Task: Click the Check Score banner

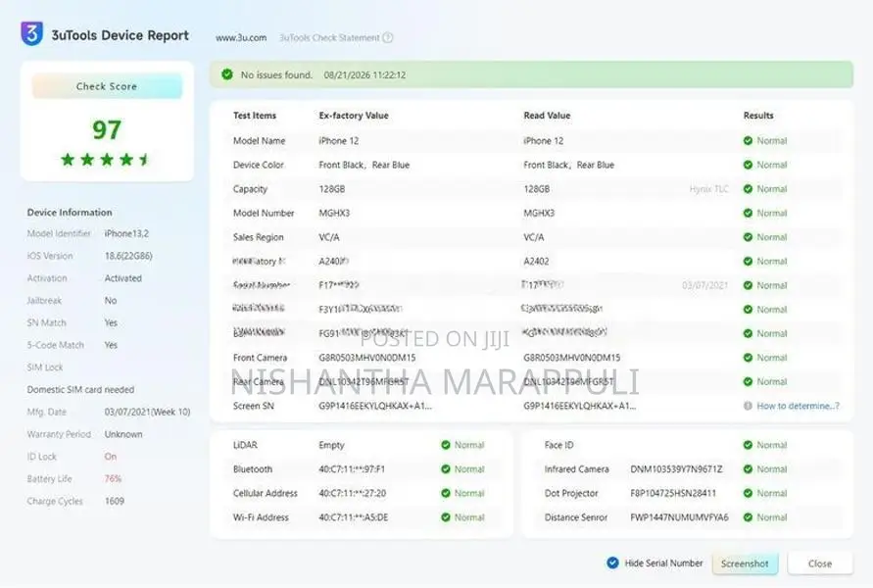Action: [x=107, y=86]
